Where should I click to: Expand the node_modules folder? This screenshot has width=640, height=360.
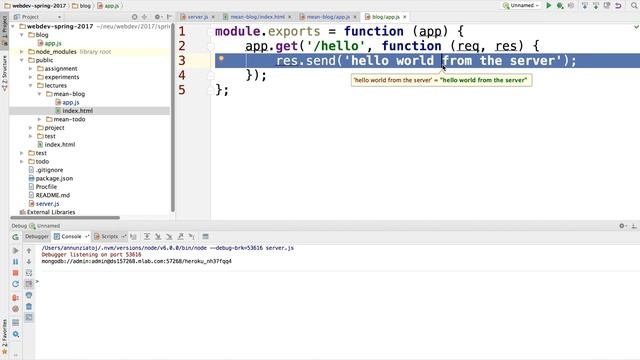pos(22,52)
